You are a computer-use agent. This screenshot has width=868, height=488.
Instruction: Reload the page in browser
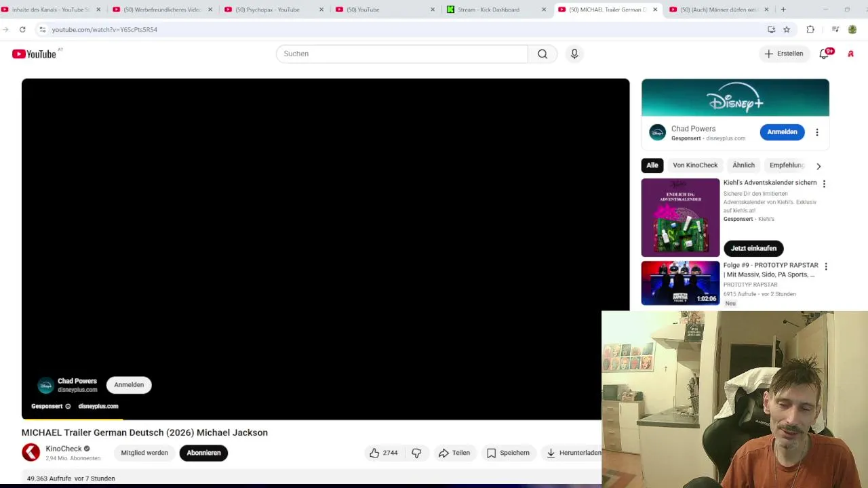[22, 29]
